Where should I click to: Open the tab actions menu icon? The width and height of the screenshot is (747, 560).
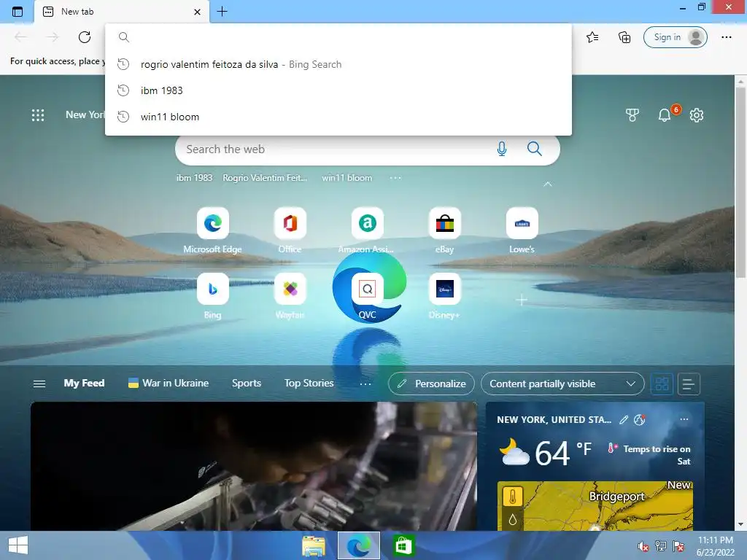point(18,12)
